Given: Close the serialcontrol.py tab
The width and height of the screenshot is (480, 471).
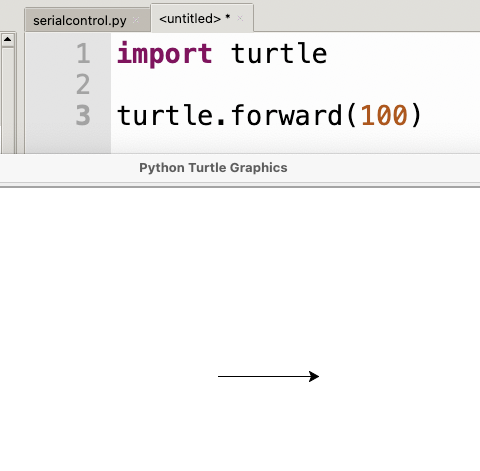Looking at the screenshot, I should coord(136,20).
